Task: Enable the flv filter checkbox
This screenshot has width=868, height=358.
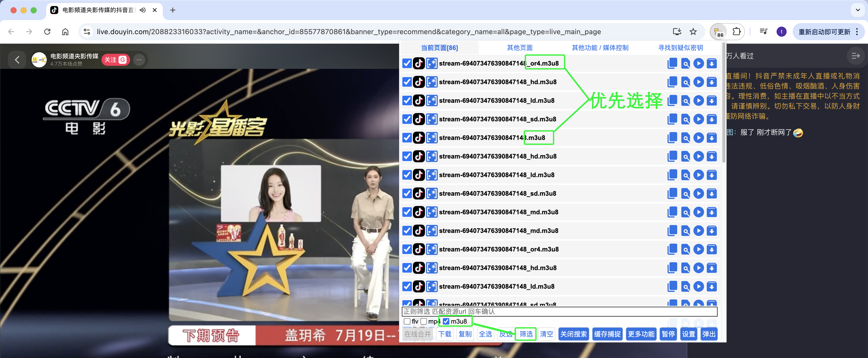Action: point(407,321)
